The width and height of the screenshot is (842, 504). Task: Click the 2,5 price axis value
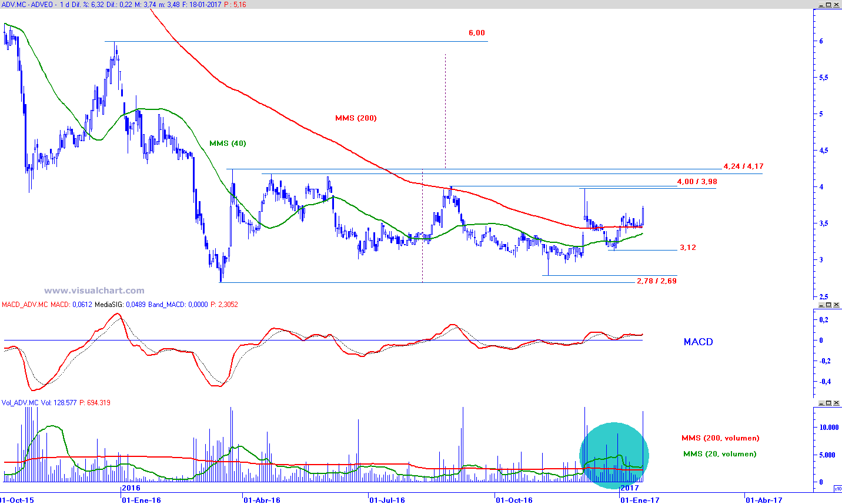824,297
